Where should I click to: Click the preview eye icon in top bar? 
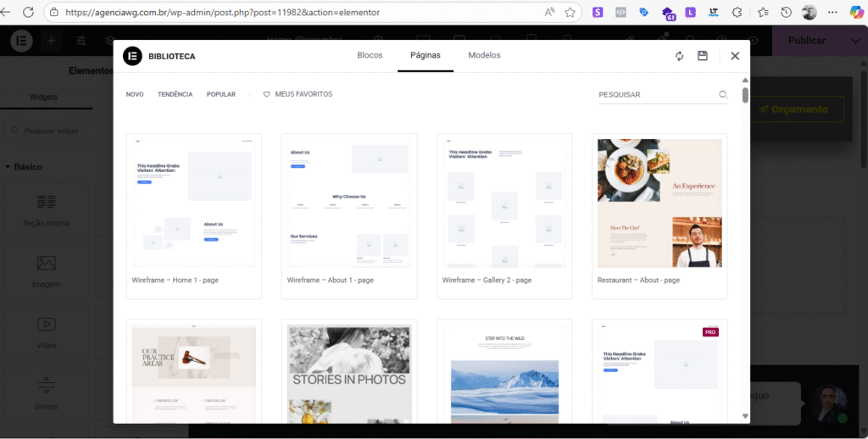point(753,41)
